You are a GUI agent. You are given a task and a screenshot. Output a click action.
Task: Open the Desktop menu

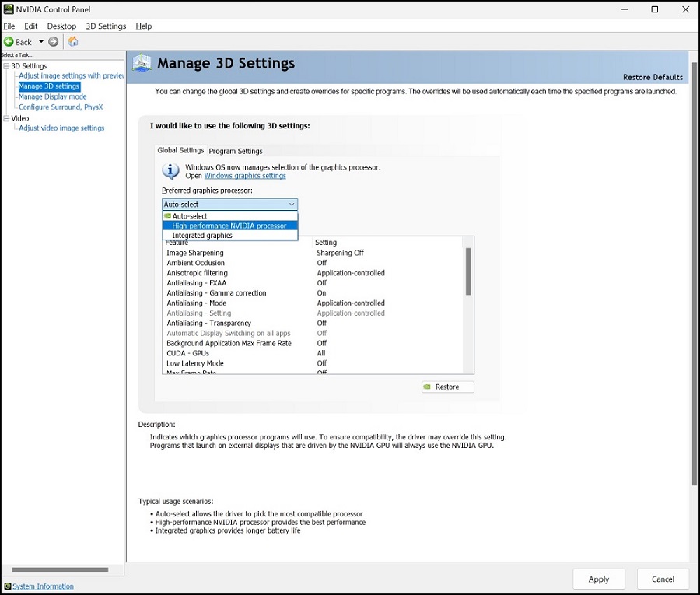(x=61, y=26)
